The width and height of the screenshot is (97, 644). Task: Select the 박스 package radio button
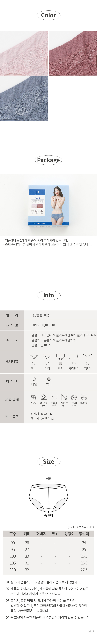(x=49, y=379)
